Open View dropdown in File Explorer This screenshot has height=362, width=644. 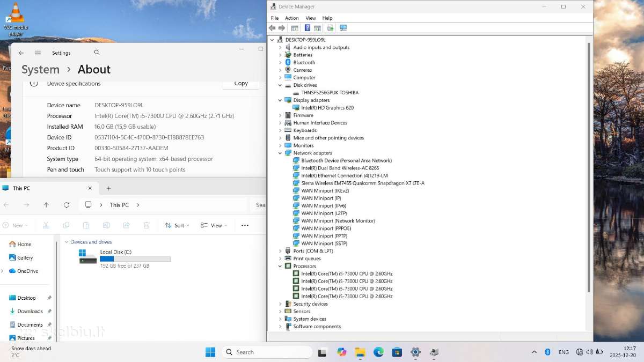[214, 226]
